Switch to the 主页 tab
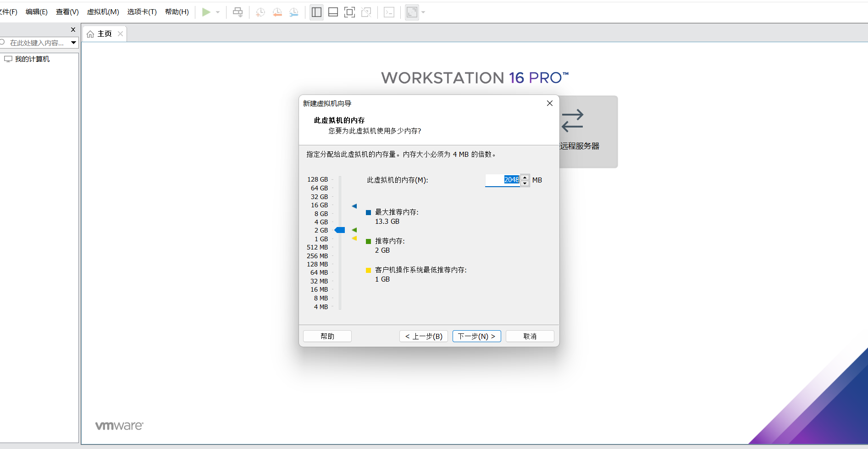 point(105,34)
